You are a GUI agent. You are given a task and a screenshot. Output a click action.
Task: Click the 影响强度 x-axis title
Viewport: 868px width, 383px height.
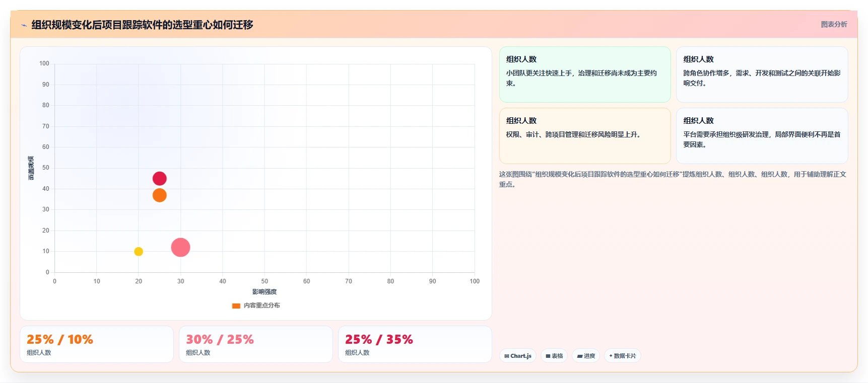[264, 292]
